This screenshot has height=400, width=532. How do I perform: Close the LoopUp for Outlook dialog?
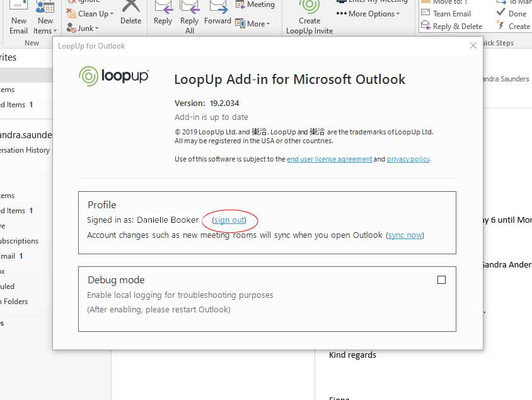473,45
